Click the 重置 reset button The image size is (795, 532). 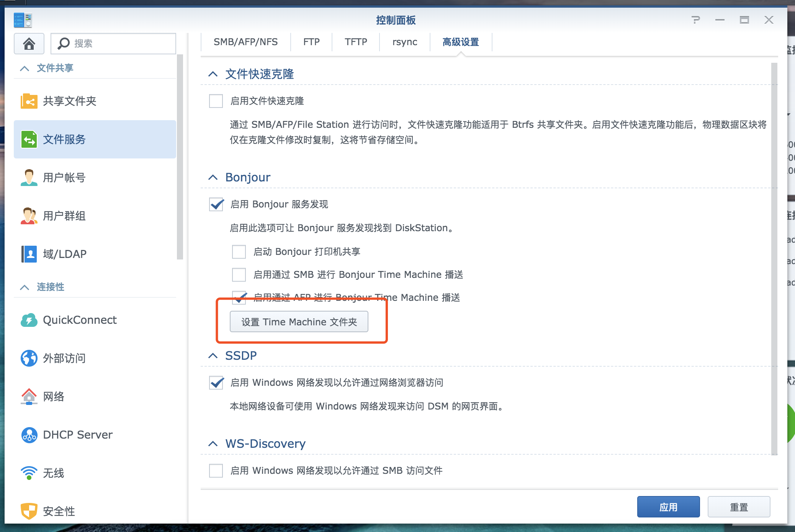click(x=739, y=507)
